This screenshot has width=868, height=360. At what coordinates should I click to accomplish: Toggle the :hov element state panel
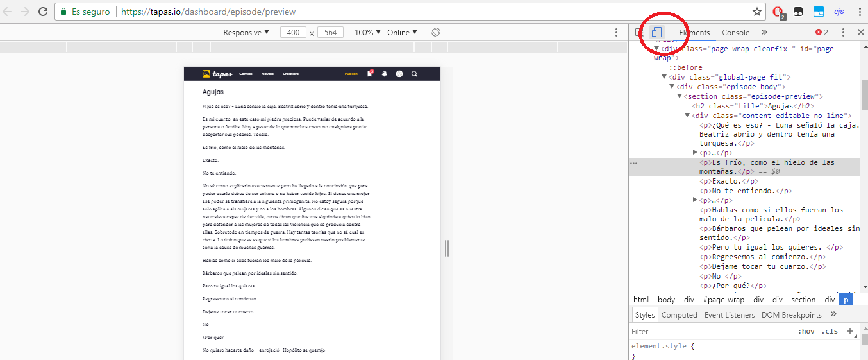pyautogui.click(x=806, y=332)
